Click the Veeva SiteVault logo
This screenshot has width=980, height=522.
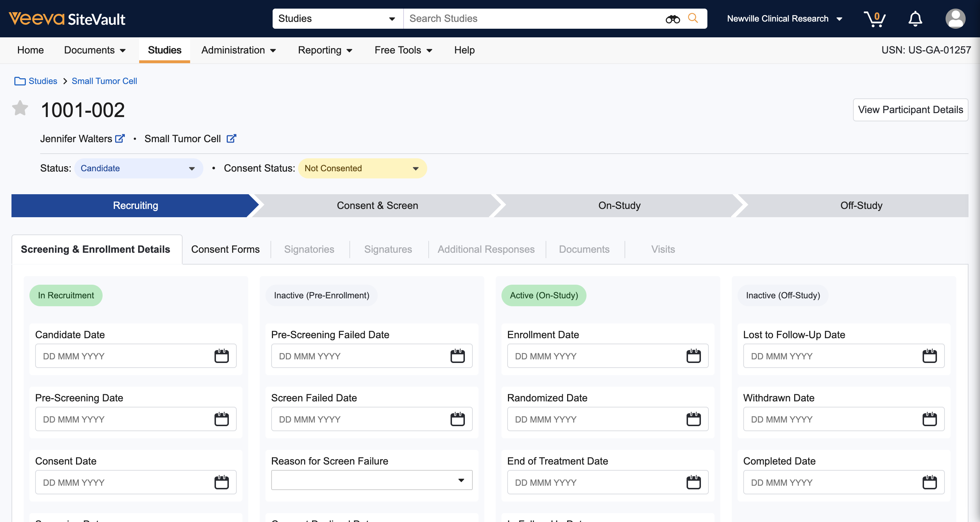67,19
